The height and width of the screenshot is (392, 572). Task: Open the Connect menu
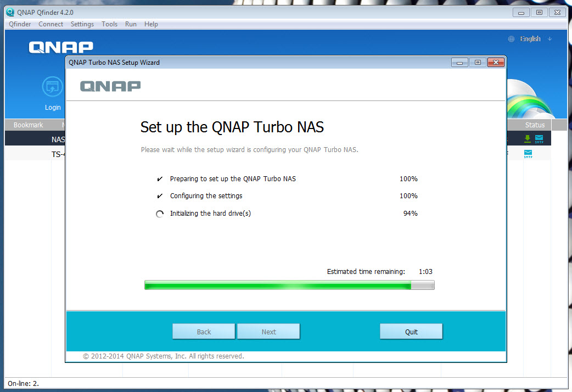pos(51,24)
